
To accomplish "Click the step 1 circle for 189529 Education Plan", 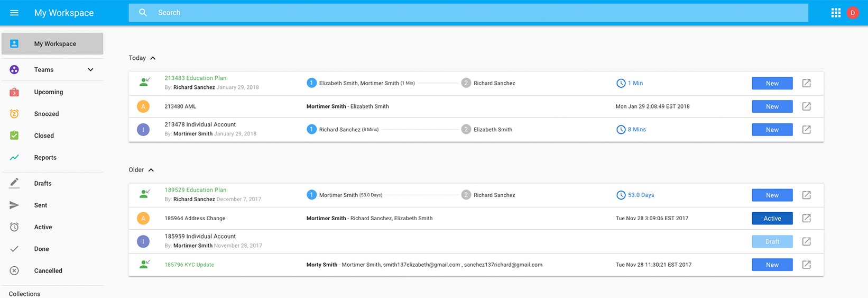I will [311, 195].
